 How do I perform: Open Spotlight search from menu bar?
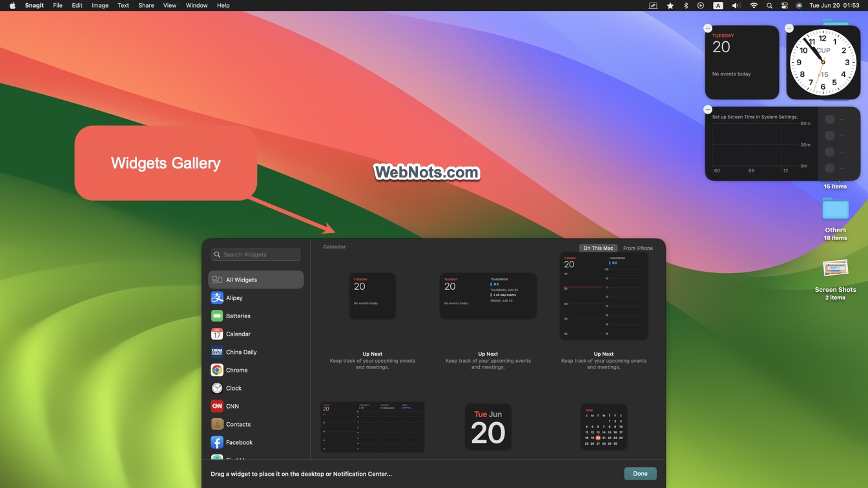click(769, 5)
